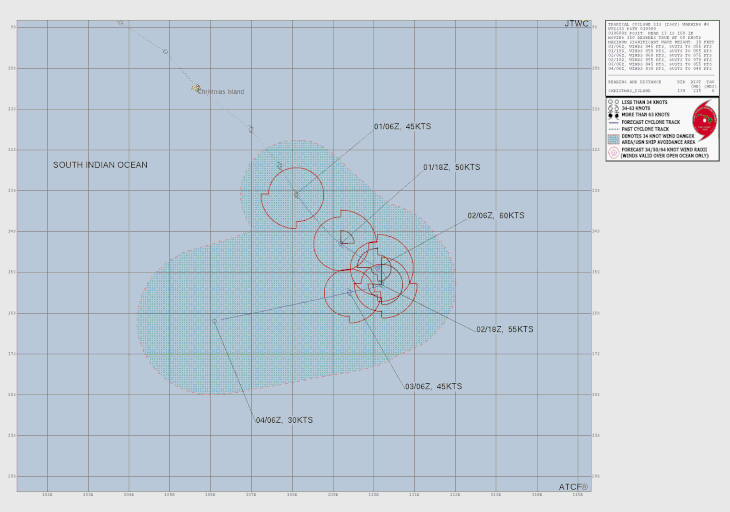This screenshot has width=730, height=512.
Task: Click the forecast cyclone track line sample in legend
Action: click(614, 122)
